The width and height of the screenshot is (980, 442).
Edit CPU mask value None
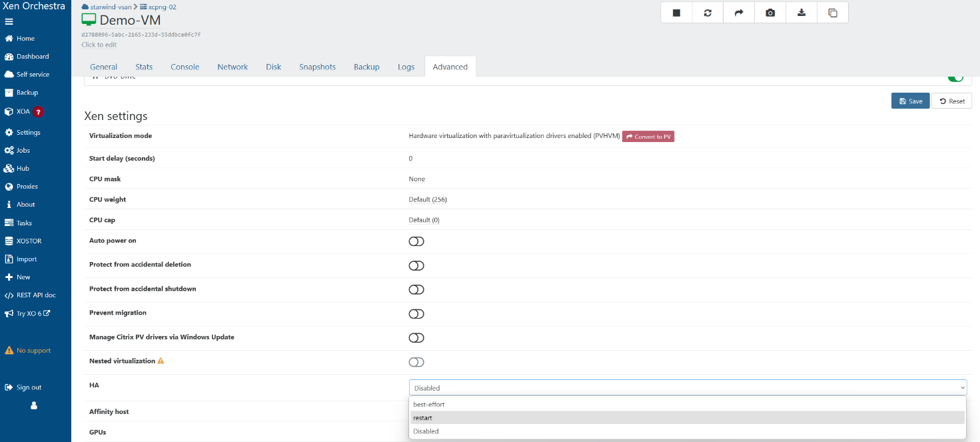click(417, 179)
